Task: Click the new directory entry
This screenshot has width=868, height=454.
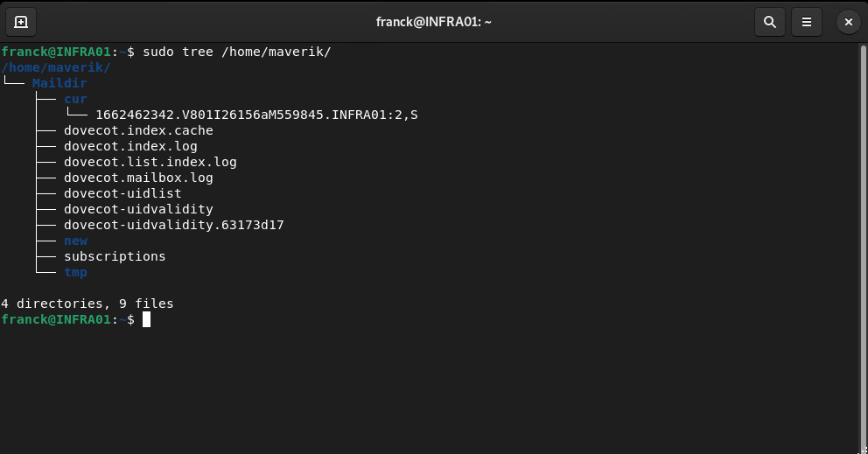Action: (75, 241)
